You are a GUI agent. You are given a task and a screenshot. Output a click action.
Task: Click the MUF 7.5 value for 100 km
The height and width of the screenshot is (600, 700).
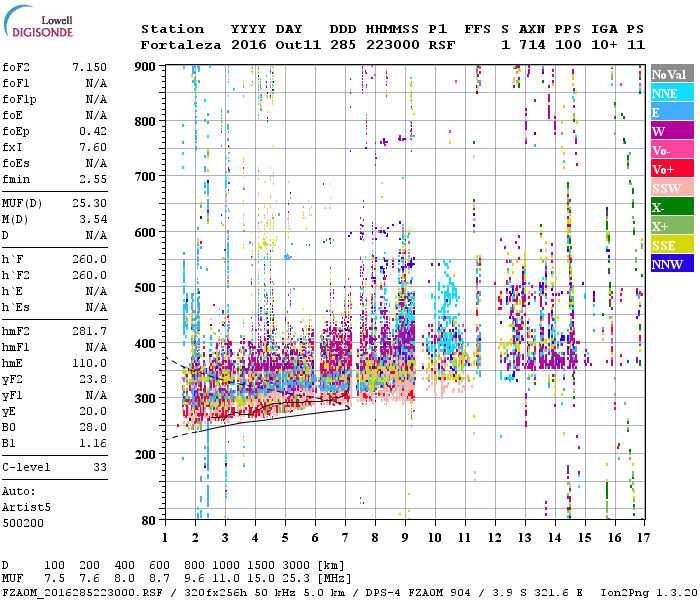pos(54,579)
